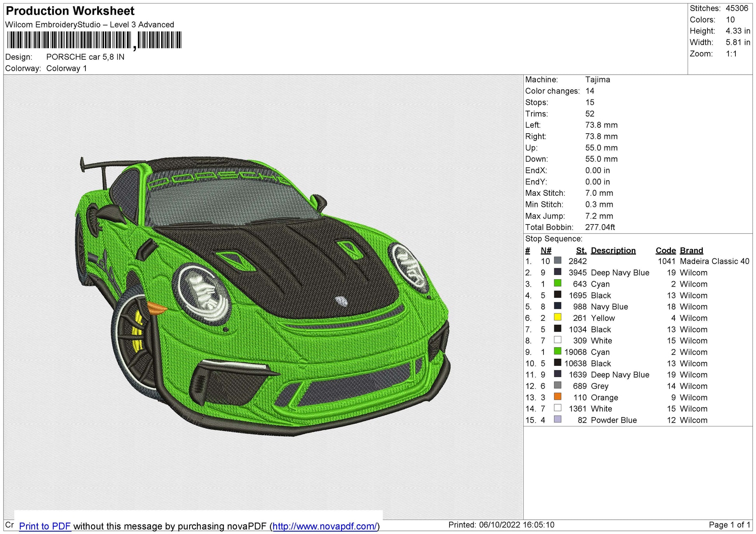Click the Yellow color chip in stop 6
Image resolution: width=756 pixels, height=534 pixels.
click(x=557, y=318)
